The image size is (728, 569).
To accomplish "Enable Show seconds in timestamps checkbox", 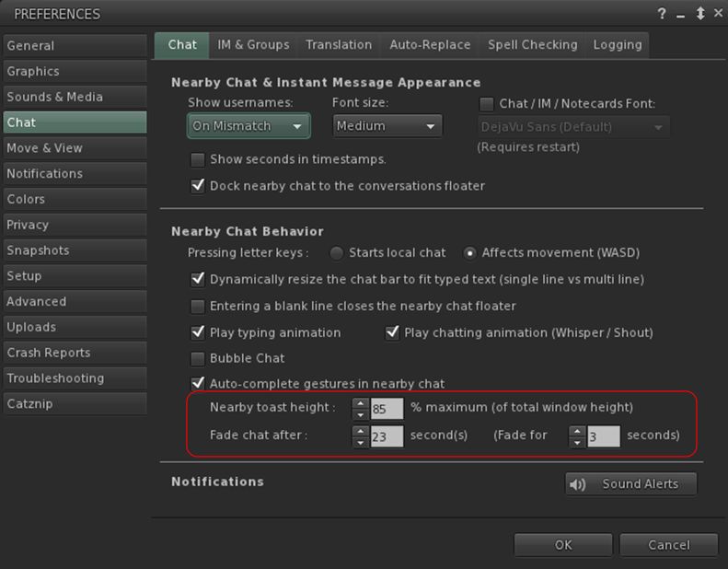I will pos(197,159).
